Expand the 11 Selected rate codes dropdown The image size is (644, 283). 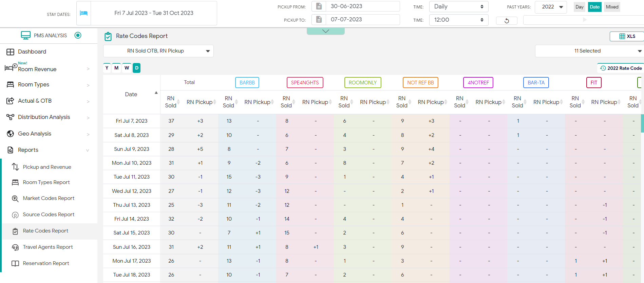click(x=589, y=51)
